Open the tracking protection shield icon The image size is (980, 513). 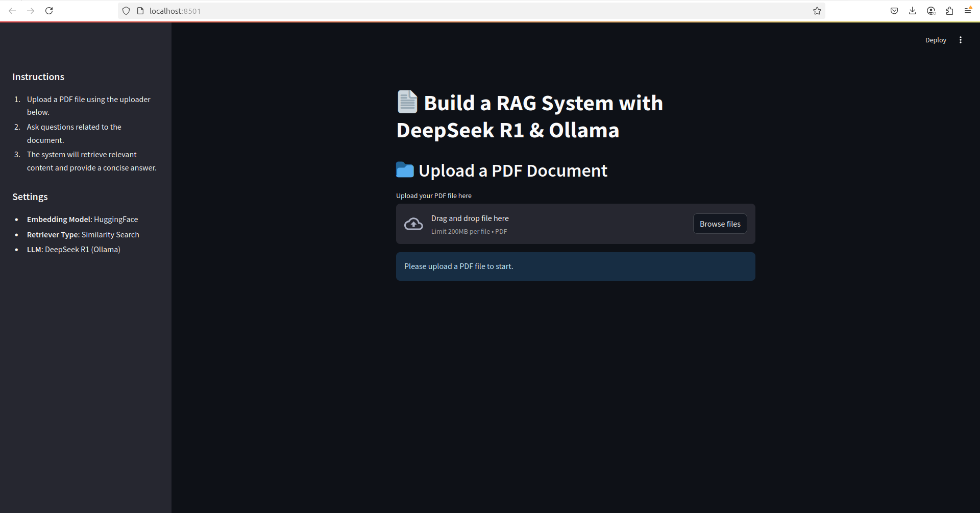pyautogui.click(x=126, y=11)
